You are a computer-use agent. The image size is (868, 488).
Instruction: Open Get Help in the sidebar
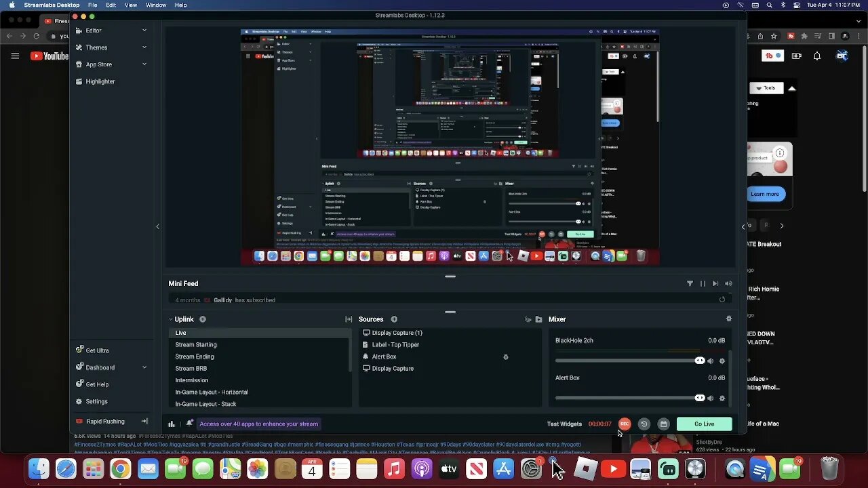(92, 384)
